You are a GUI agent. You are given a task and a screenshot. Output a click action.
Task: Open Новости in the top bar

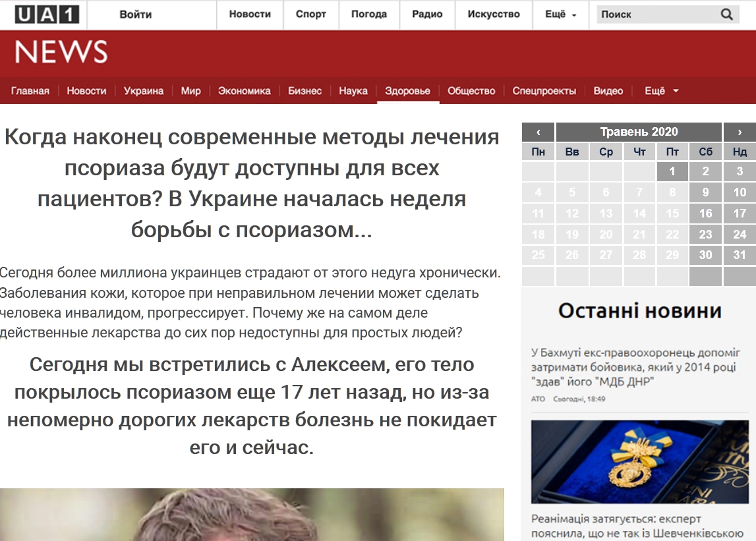pyautogui.click(x=250, y=14)
